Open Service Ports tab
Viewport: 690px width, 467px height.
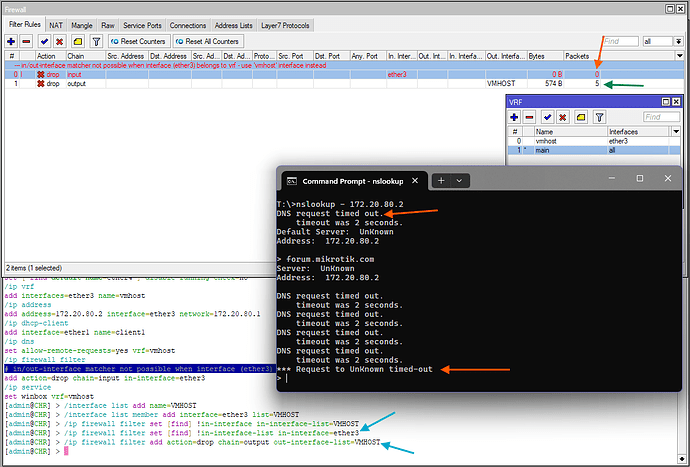pyautogui.click(x=143, y=26)
